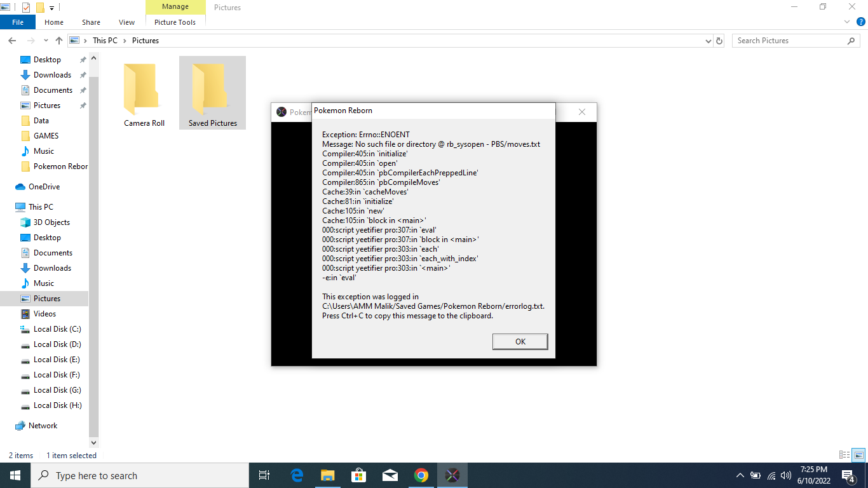Viewport: 868px width, 488px height.
Task: Launch Microsoft Edge from the taskbar
Action: click(297, 475)
